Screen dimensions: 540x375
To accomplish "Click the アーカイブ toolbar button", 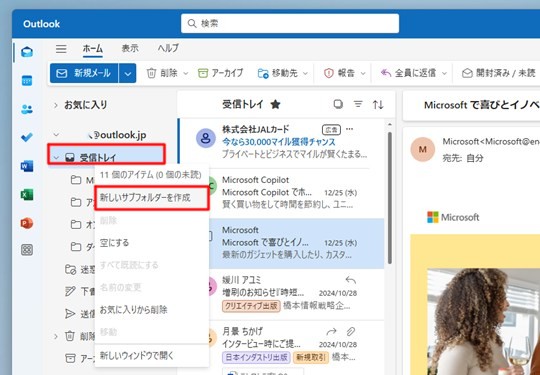I will pos(220,73).
